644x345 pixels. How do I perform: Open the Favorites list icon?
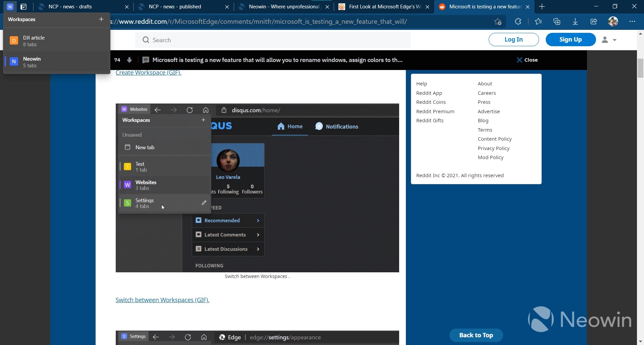(539, 21)
